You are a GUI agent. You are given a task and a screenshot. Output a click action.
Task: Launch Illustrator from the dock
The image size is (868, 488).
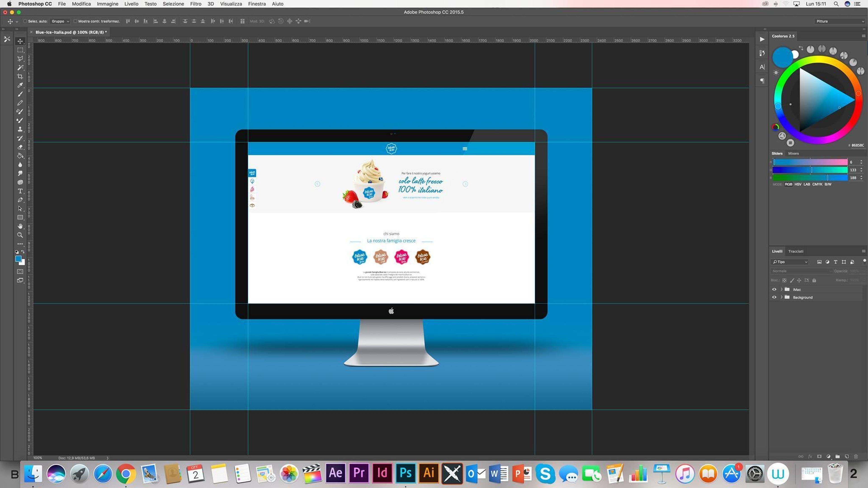click(428, 473)
